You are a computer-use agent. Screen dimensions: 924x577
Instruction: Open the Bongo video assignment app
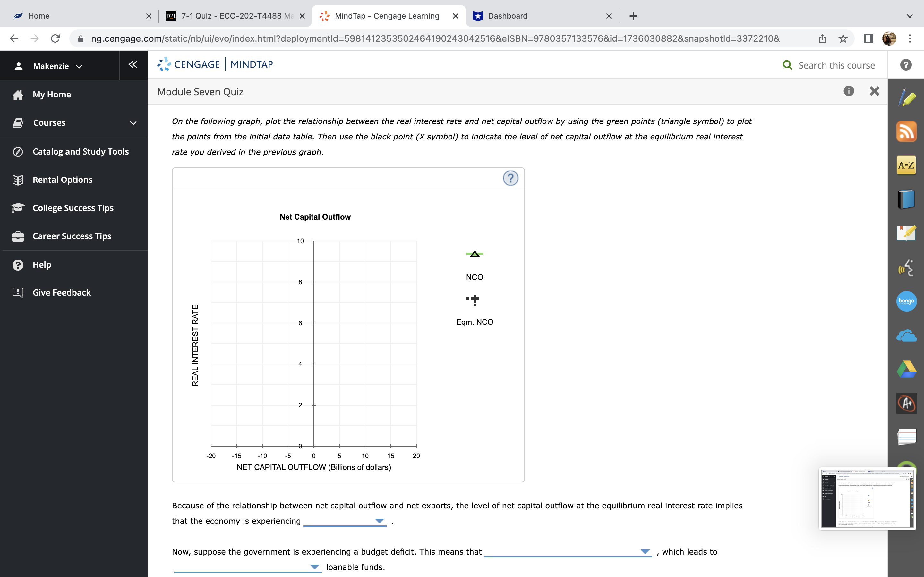(x=906, y=301)
